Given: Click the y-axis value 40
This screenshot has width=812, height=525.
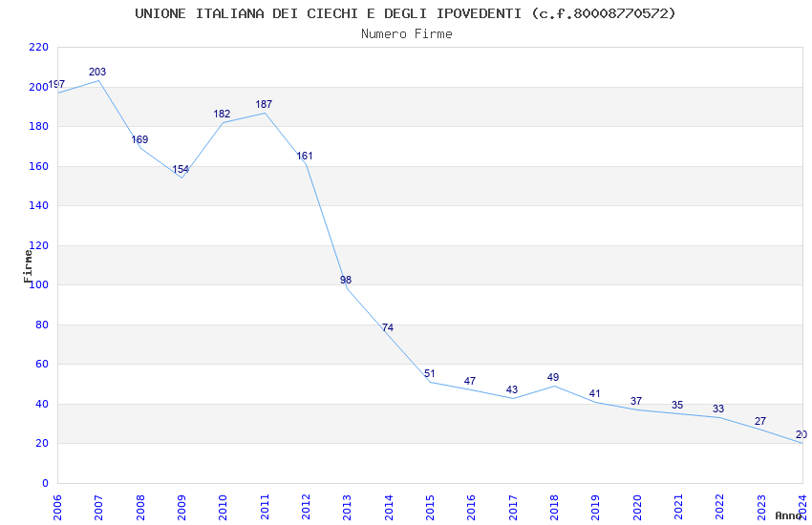Looking at the screenshot, I should (42, 404).
